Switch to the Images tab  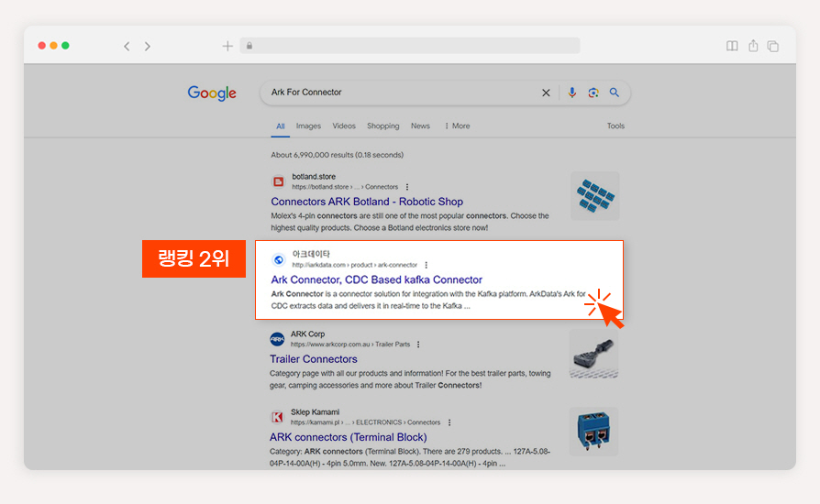[308, 126]
